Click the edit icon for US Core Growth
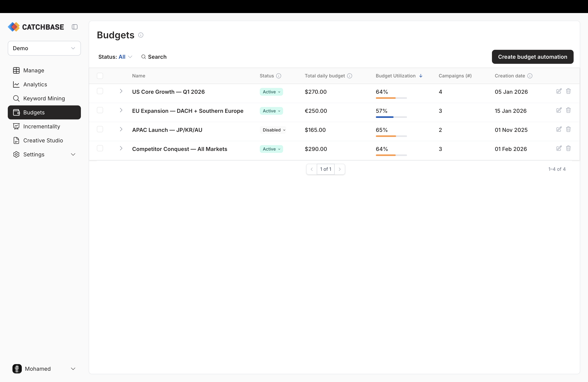 coord(559,91)
